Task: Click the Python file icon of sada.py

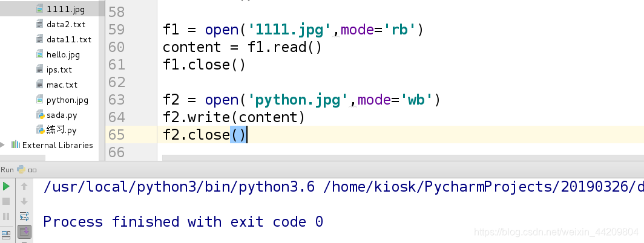Action: click(40, 115)
